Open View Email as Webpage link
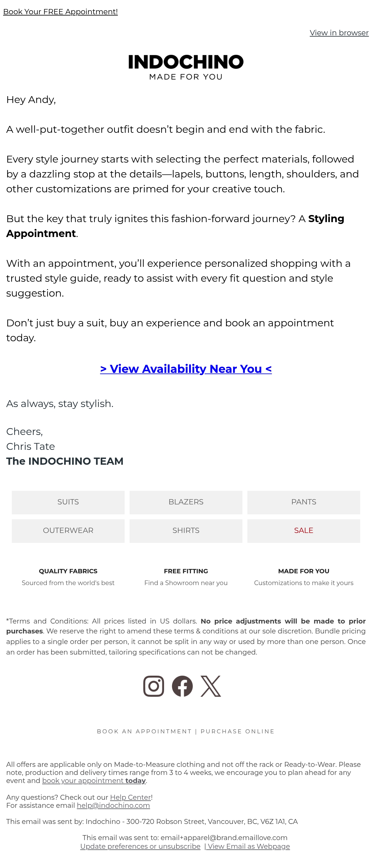372x868 pixels. 248,846
